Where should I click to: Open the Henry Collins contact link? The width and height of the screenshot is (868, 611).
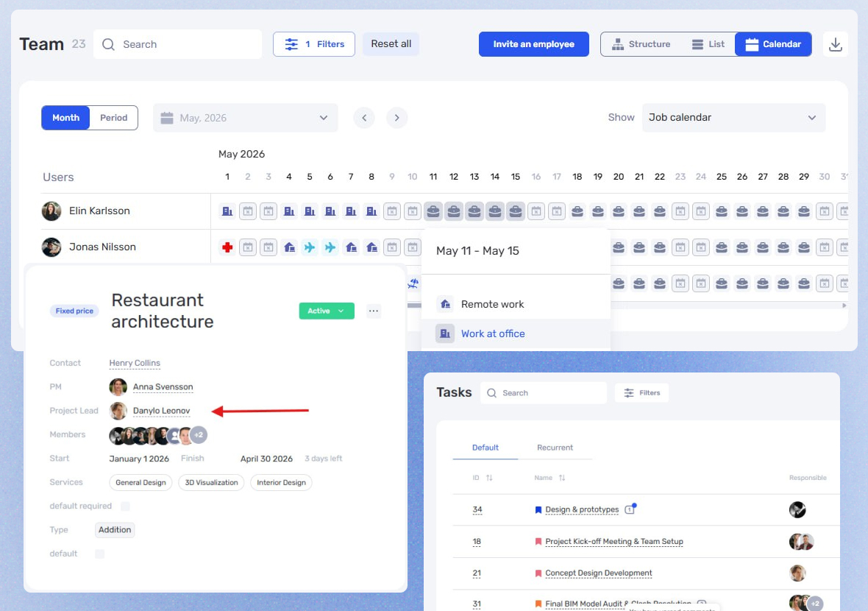coord(135,363)
